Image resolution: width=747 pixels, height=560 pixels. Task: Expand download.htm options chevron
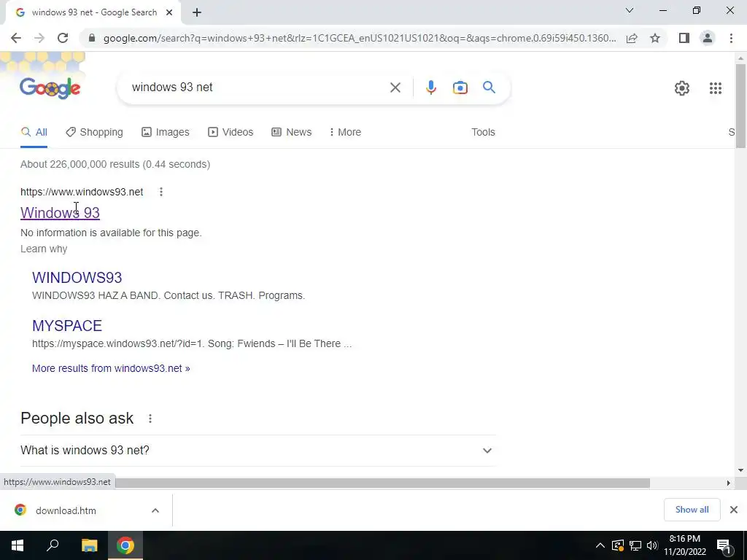(155, 510)
